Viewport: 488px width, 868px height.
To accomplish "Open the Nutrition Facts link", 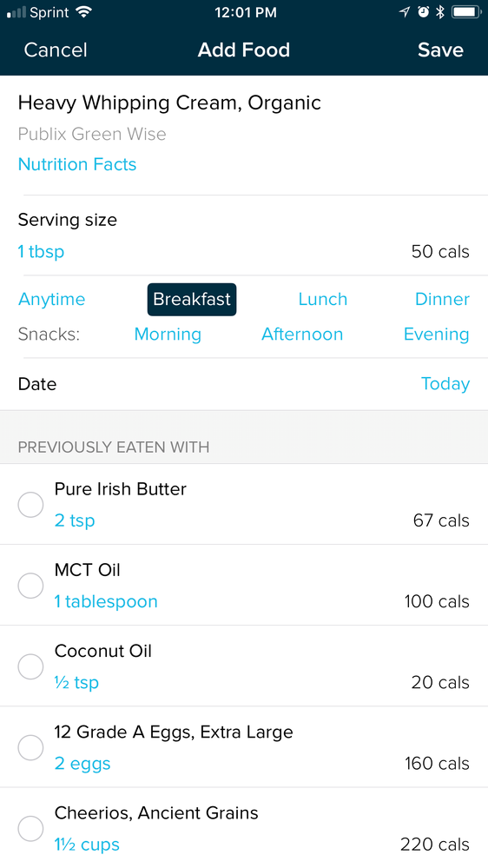I will point(77,164).
